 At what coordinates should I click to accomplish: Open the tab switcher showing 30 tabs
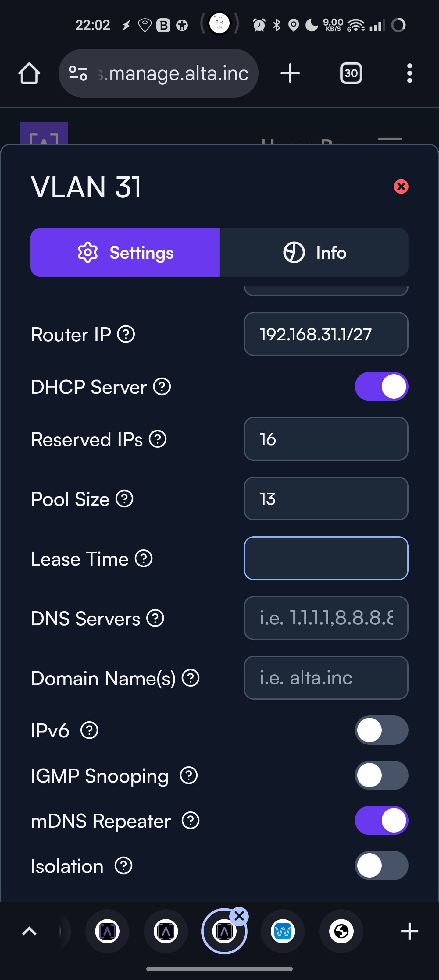tap(351, 73)
